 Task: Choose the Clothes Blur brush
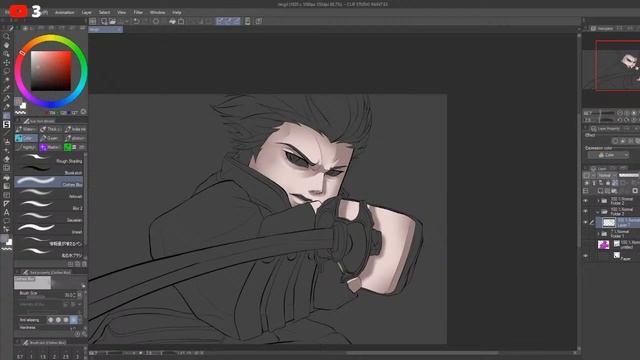click(x=49, y=182)
